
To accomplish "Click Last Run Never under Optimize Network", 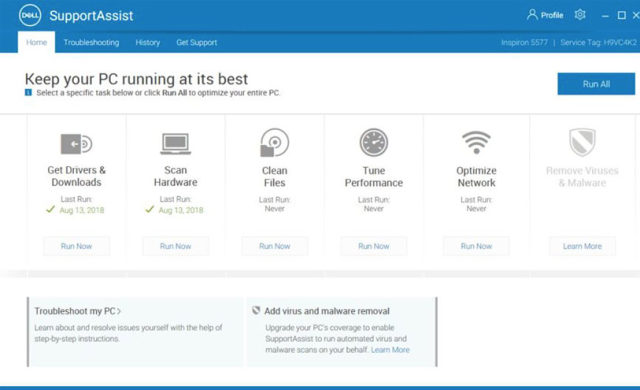I will 476,204.
